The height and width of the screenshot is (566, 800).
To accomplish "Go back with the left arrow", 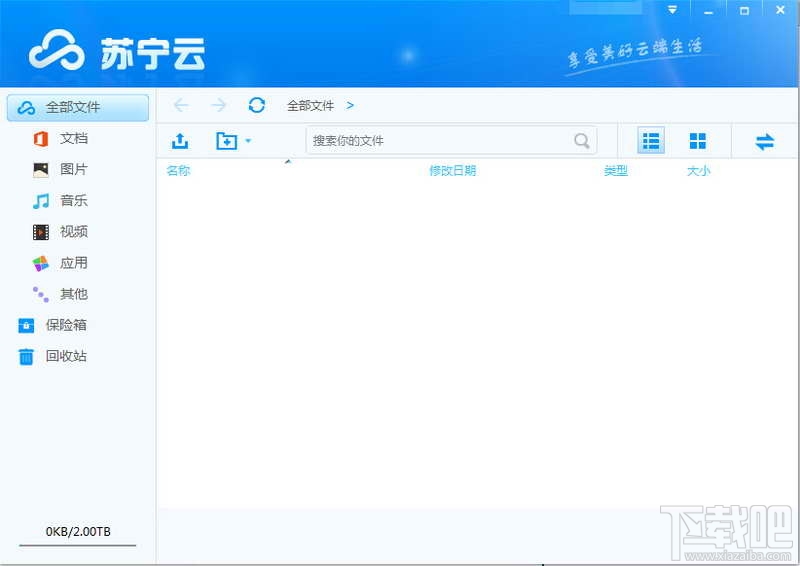I will pyautogui.click(x=181, y=105).
